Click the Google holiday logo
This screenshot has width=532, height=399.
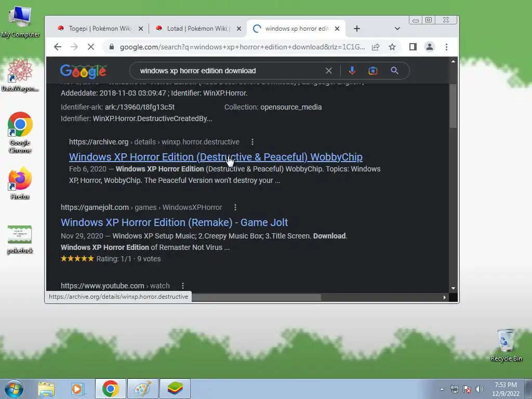[x=84, y=71]
